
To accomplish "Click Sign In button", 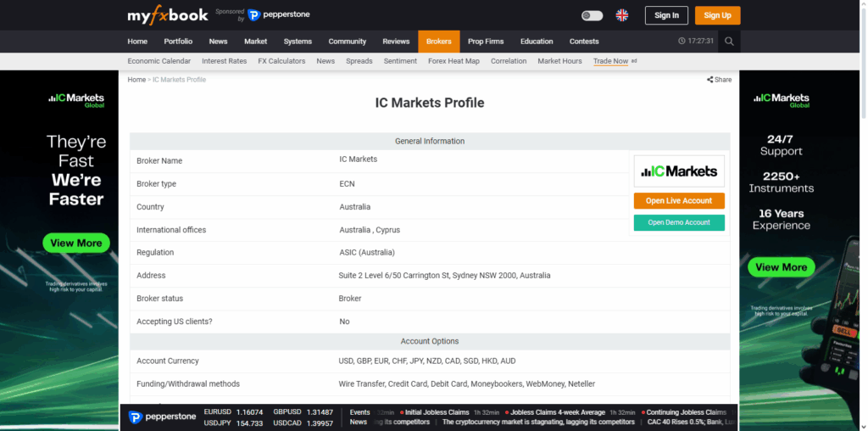I will (x=666, y=15).
